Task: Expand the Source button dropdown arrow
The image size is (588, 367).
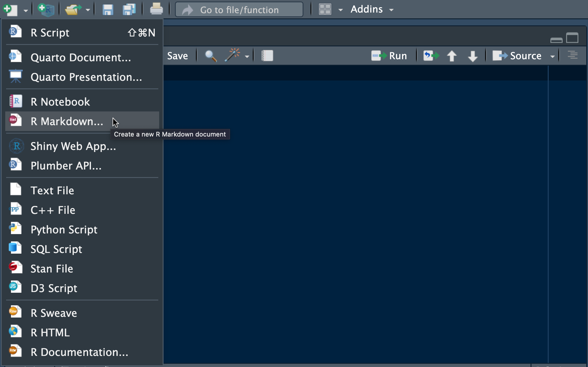Action: tap(552, 56)
